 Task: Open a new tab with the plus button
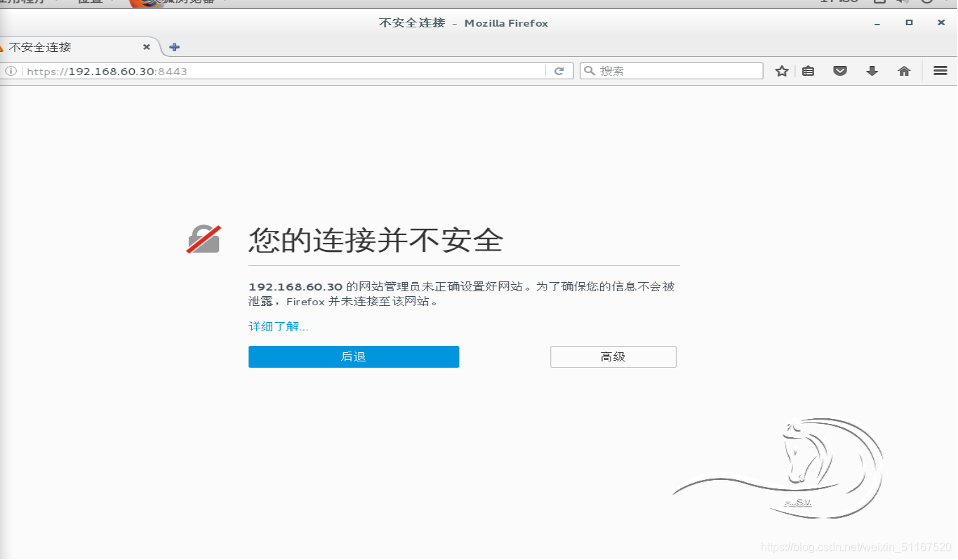coord(175,47)
